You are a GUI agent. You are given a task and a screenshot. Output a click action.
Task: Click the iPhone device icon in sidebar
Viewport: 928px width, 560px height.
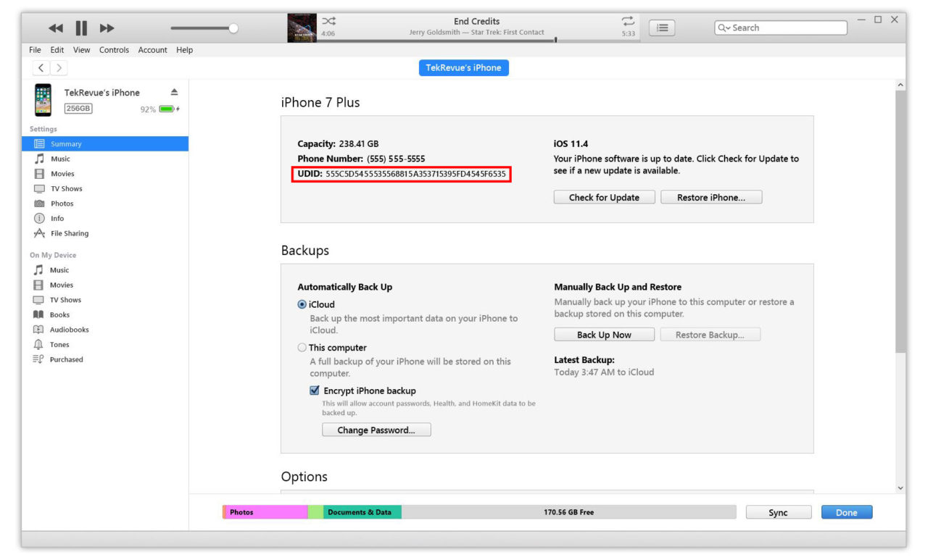[x=43, y=100]
